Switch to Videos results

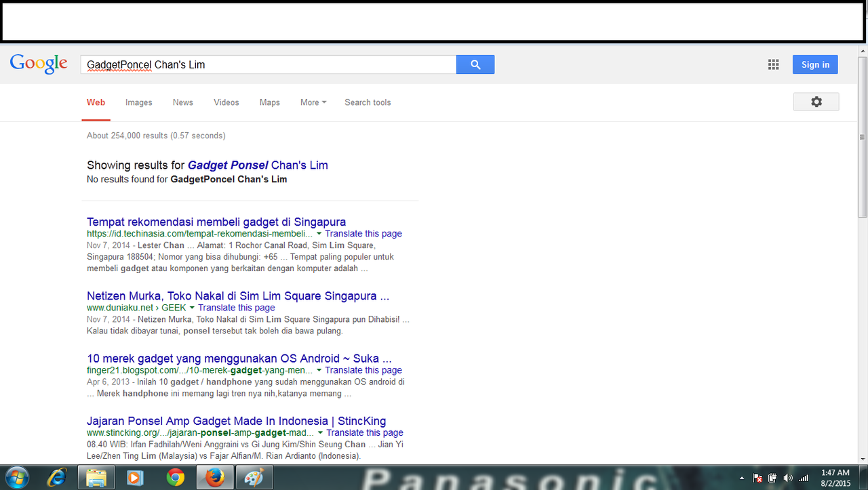pyautogui.click(x=226, y=102)
